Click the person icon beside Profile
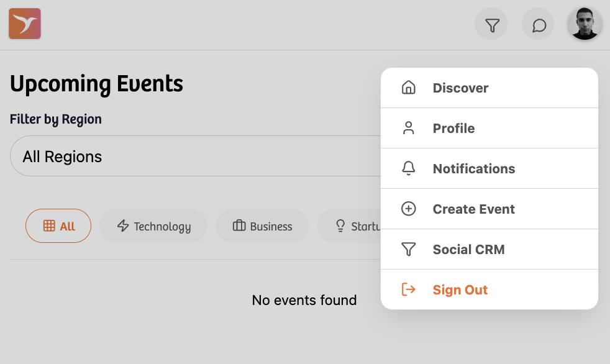 tap(408, 128)
